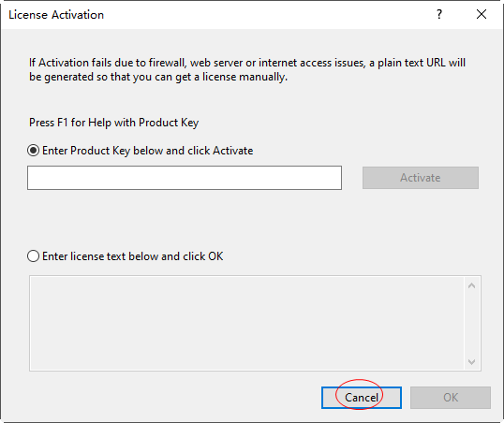
Task: Click the 'License Activation' title text
Action: pos(56,15)
